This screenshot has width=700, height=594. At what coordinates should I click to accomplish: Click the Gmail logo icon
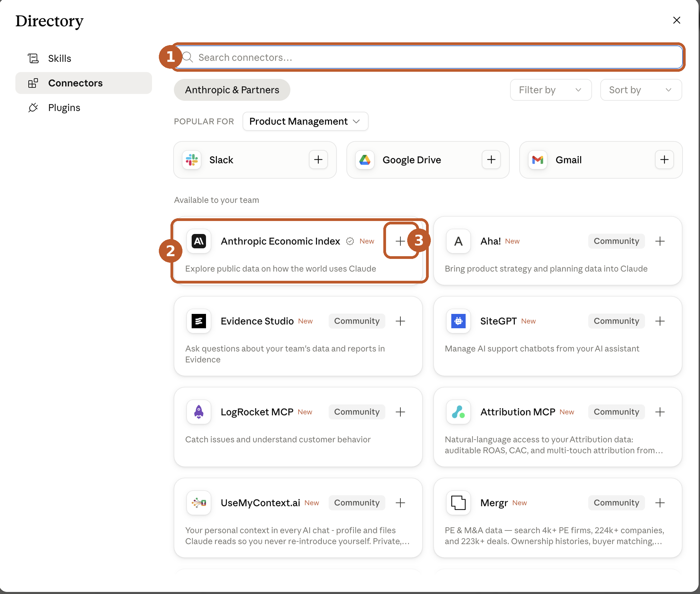pyautogui.click(x=538, y=160)
